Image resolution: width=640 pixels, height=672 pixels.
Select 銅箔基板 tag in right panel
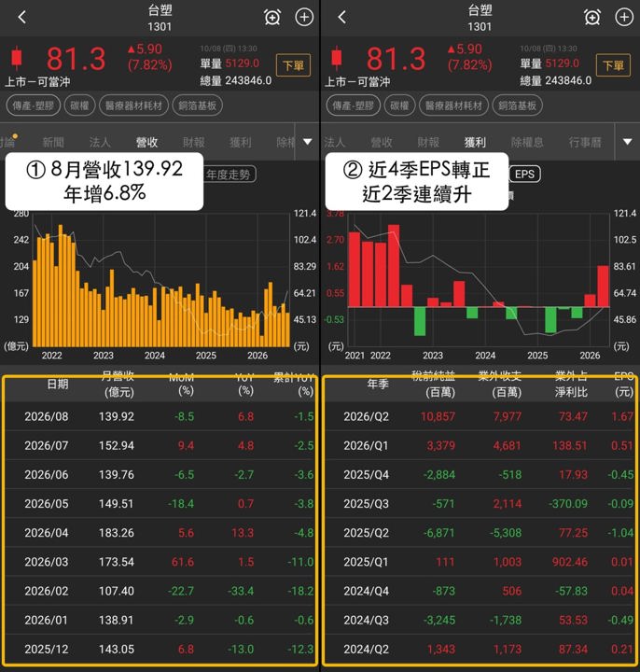coord(518,105)
